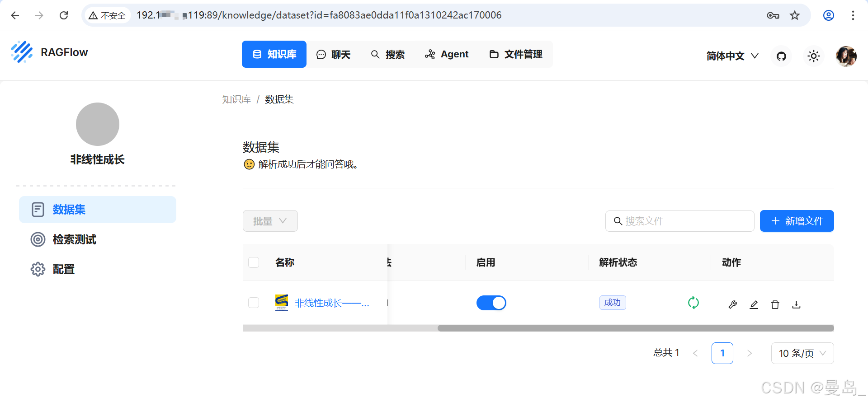Open the user avatar profile
This screenshot has width=868, height=402.
pyautogui.click(x=846, y=56)
